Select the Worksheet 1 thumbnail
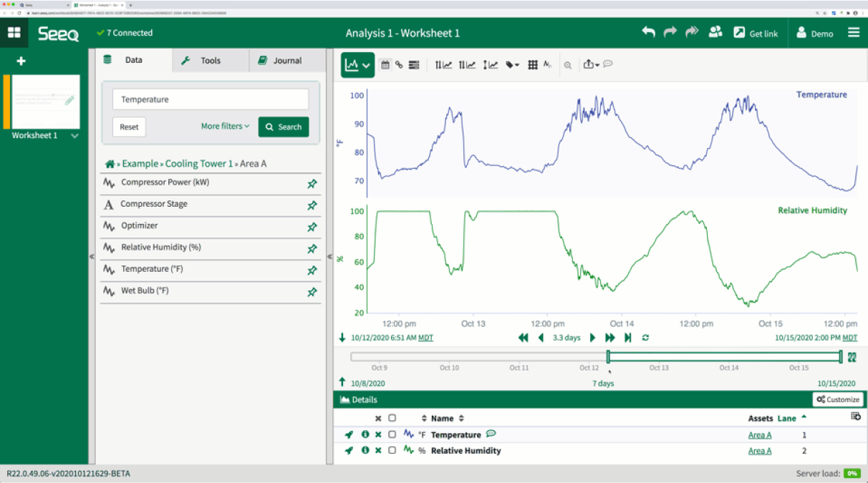The image size is (868, 483). pos(45,102)
